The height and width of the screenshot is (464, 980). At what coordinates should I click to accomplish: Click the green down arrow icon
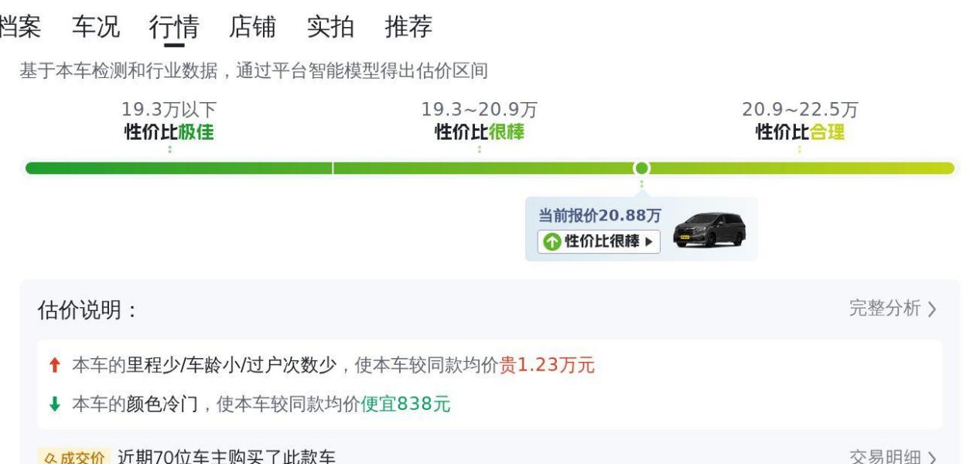54,404
